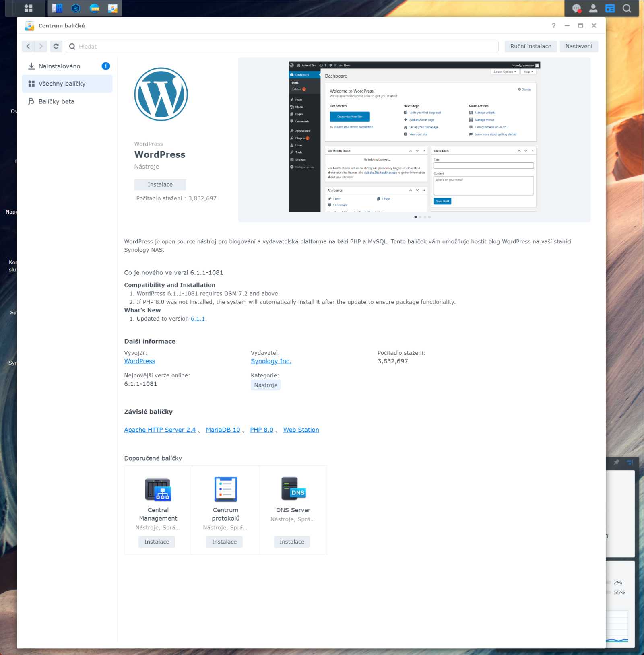Click the Nástroje category tag
Viewport: 644px width, 655px height.
click(x=266, y=385)
